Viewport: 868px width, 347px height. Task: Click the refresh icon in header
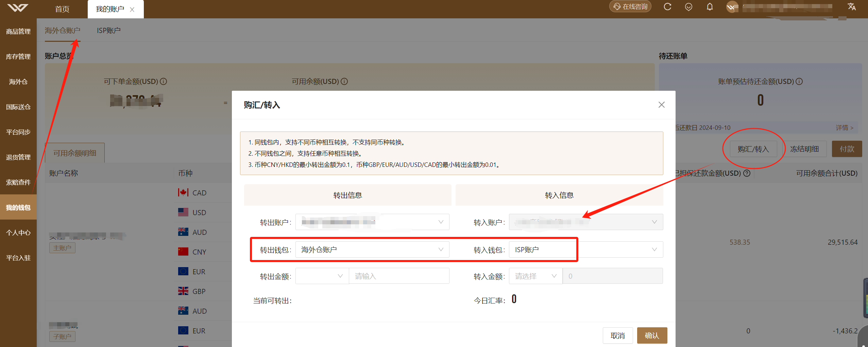pyautogui.click(x=667, y=7)
